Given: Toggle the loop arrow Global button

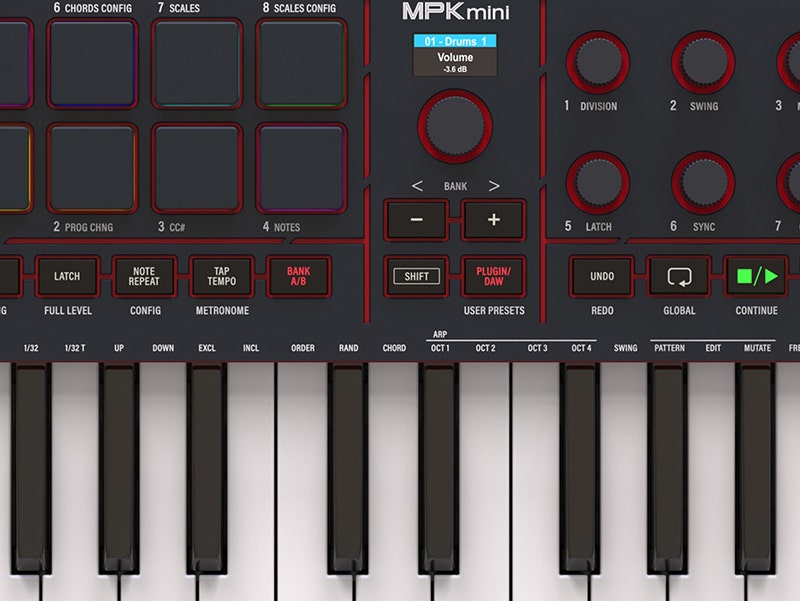Looking at the screenshot, I should point(679,277).
